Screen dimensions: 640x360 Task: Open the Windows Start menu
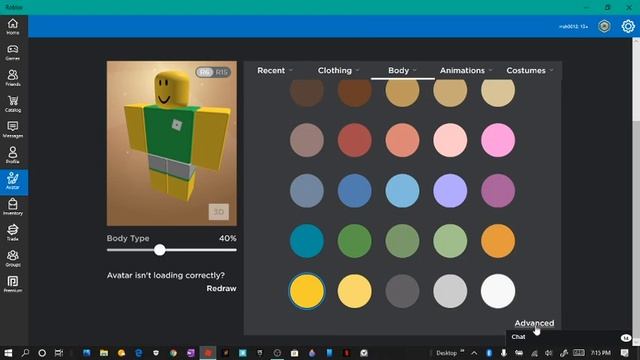[8, 353]
